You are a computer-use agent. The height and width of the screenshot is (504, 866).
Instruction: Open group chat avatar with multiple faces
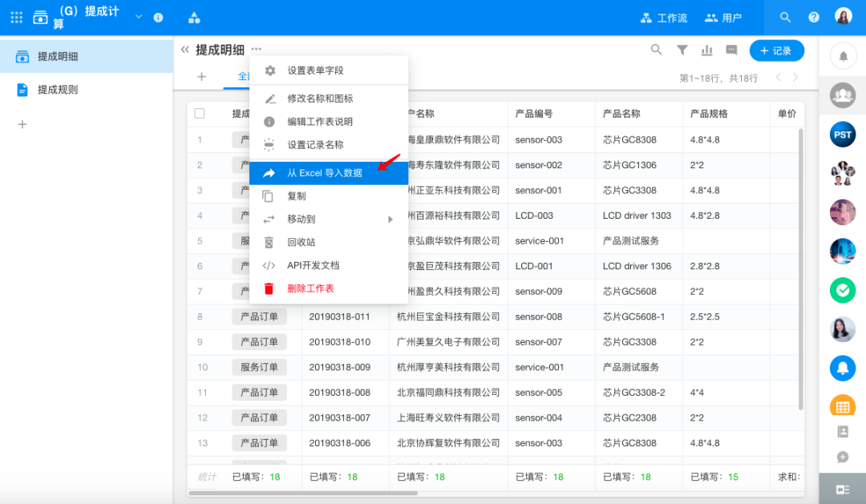pos(843,173)
